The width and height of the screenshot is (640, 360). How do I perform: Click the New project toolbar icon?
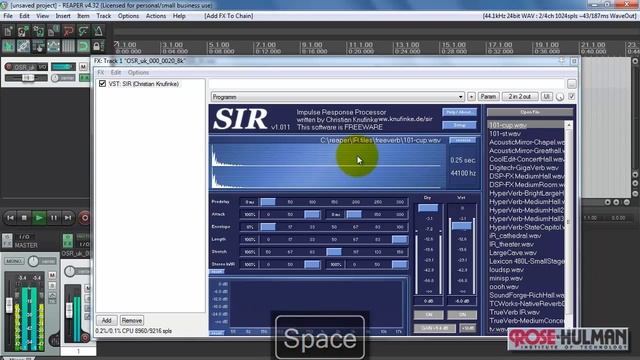click(8, 31)
